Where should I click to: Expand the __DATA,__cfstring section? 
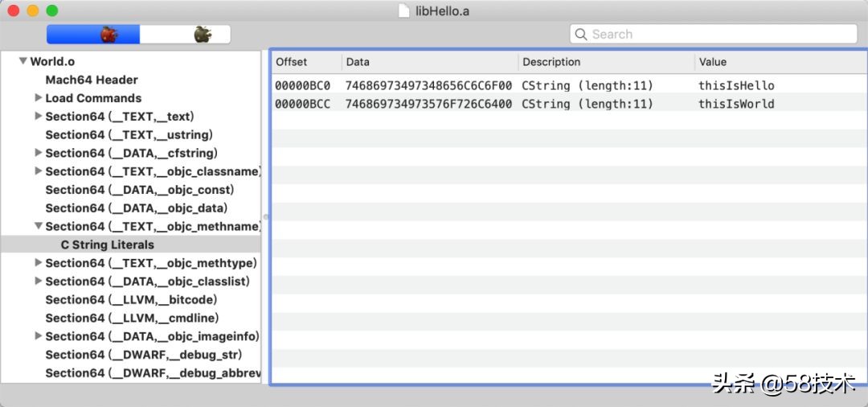click(39, 153)
